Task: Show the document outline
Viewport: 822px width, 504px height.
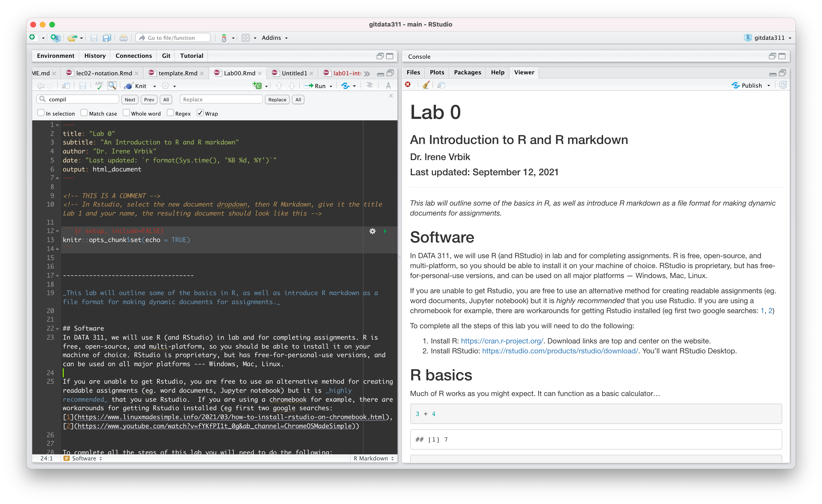Action: (x=370, y=85)
